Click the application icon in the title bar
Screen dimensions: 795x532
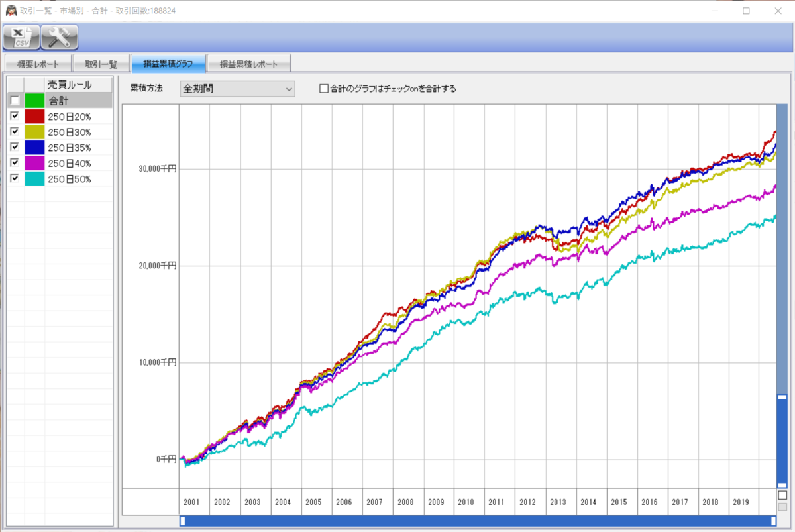pos(11,11)
